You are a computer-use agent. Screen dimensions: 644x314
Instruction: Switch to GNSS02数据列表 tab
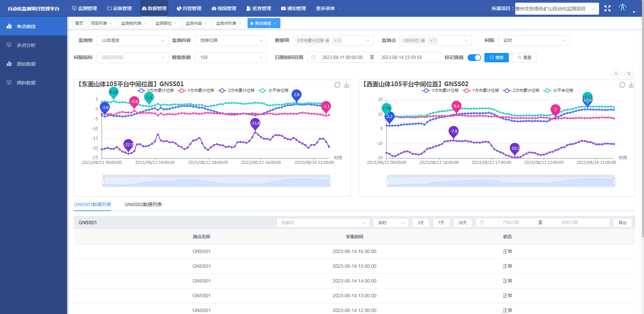[x=143, y=204]
